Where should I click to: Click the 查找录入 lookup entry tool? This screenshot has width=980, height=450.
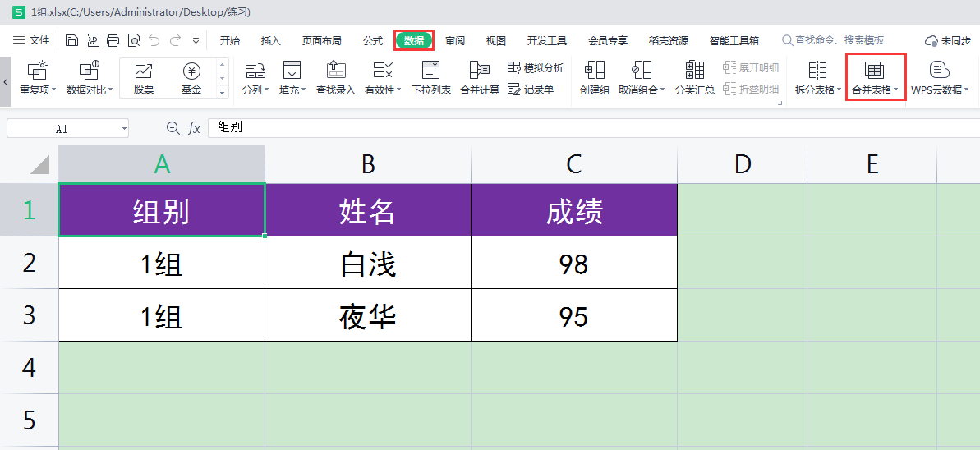(x=336, y=79)
